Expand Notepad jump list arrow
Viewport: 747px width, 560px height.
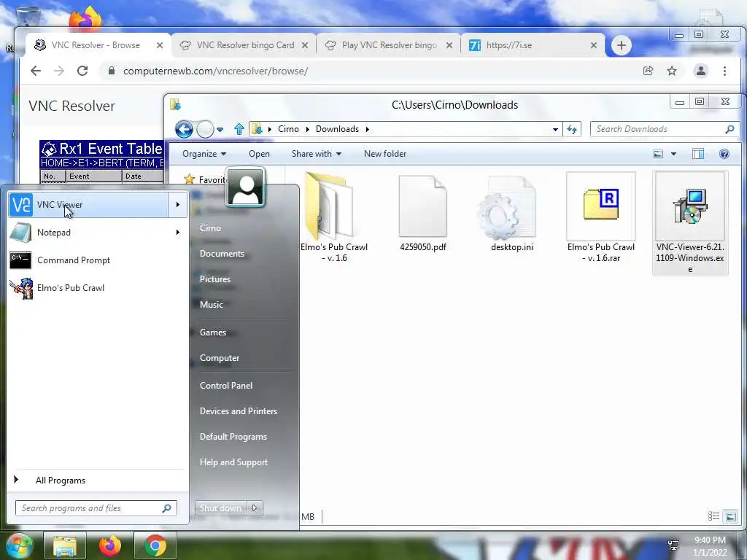click(178, 233)
